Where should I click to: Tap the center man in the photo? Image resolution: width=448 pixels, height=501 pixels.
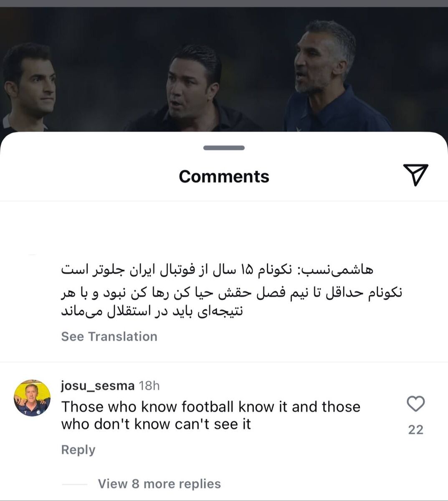[x=192, y=90]
